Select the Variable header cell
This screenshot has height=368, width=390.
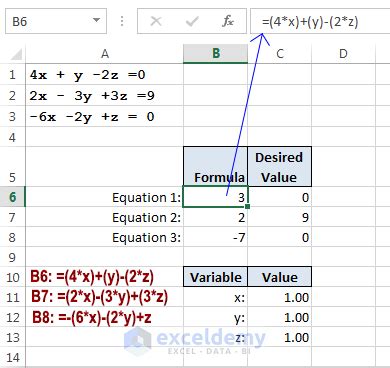coord(216,277)
